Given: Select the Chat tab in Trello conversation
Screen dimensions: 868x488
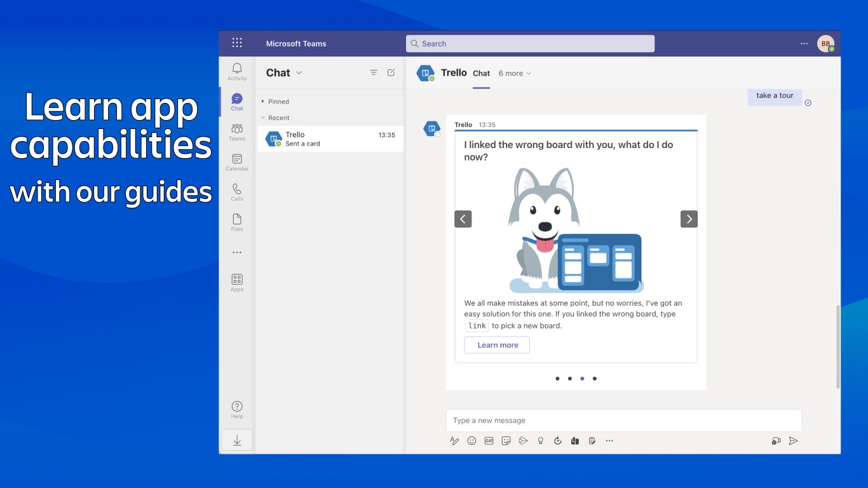Looking at the screenshot, I should coord(481,73).
